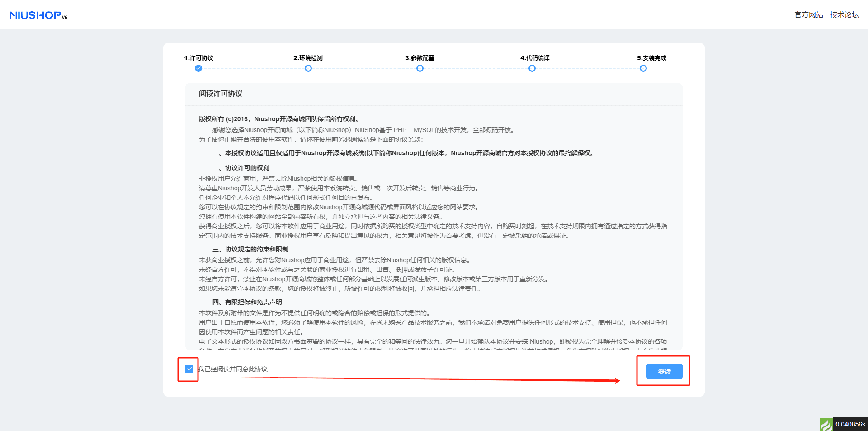Click the circle marker under 2.环境检测
Image resolution: width=868 pixels, height=431 pixels.
308,68
